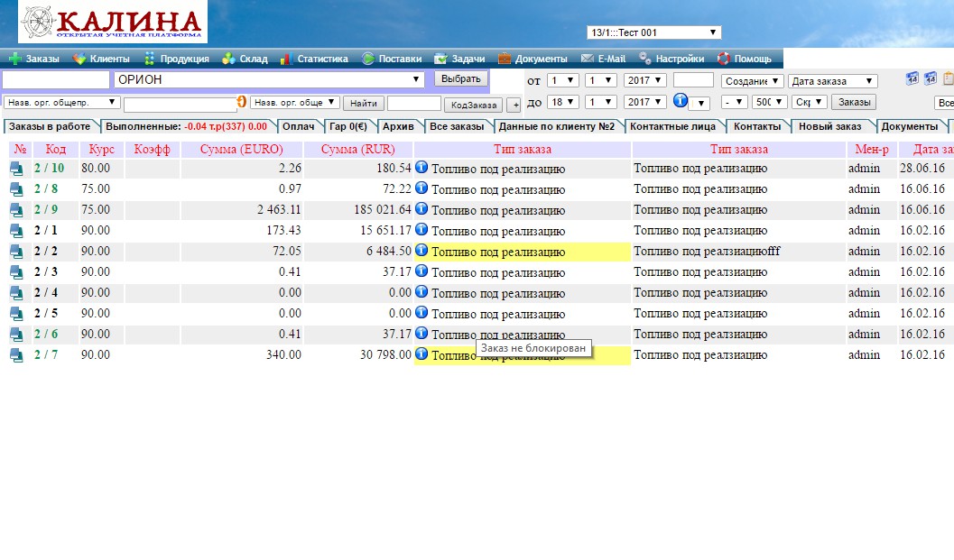
Task: Click the calendar icon right of Дата заказа dropdown
Action: point(912,78)
